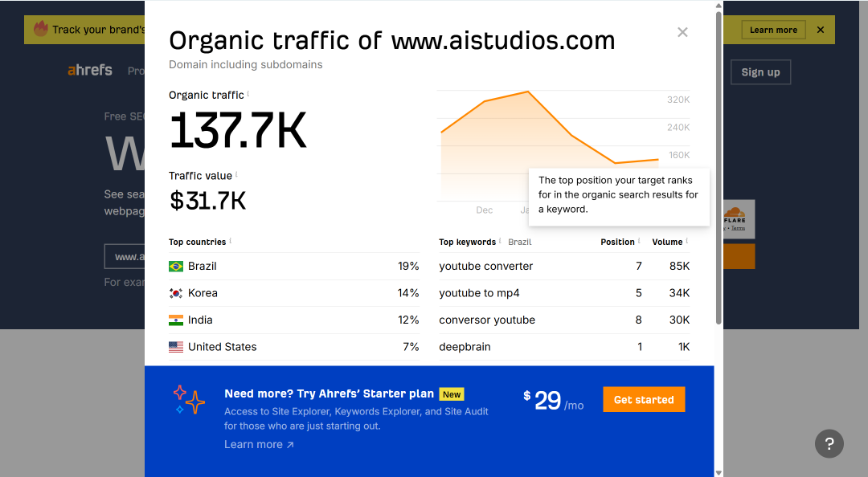Select the India country row

click(x=294, y=320)
